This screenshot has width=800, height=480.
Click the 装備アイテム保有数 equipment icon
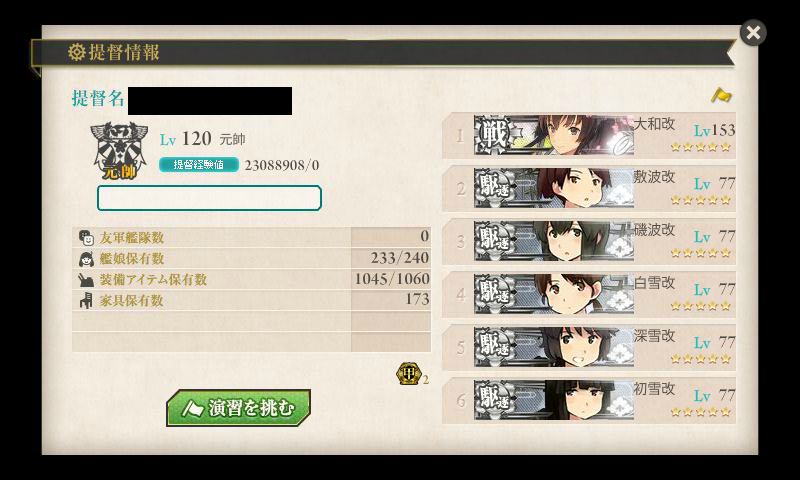[x=86, y=280]
